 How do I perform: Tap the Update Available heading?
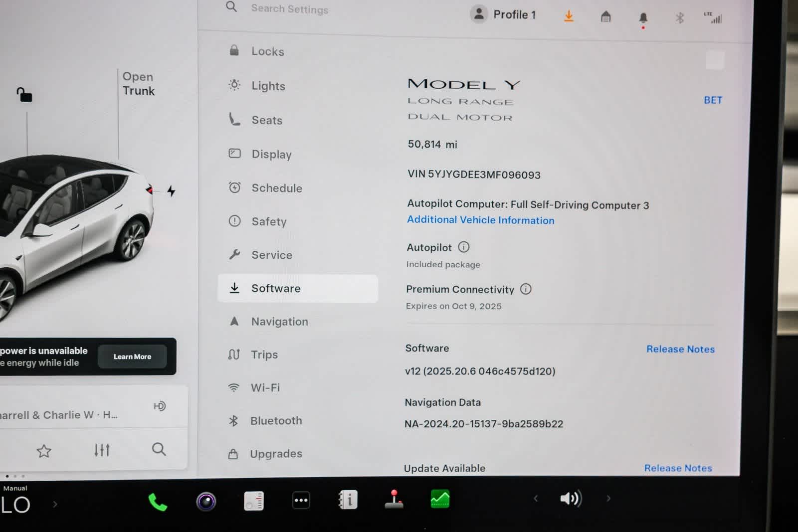444,468
